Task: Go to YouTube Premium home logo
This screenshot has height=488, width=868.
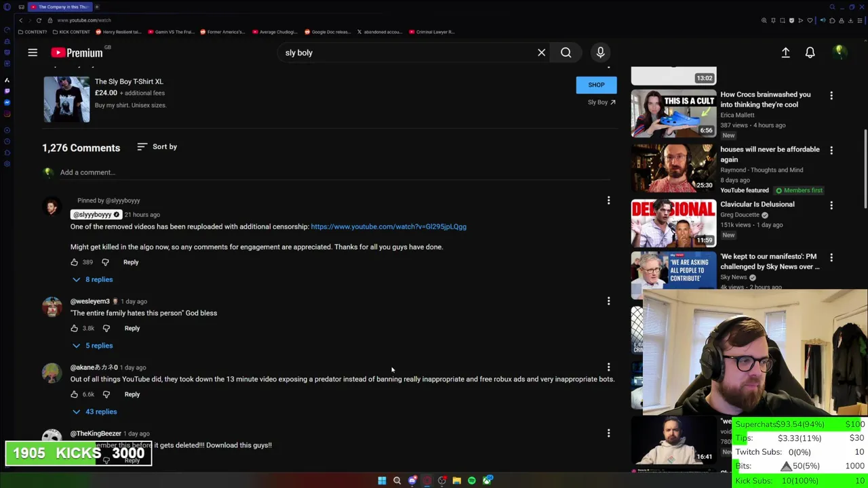Action: 77,53
